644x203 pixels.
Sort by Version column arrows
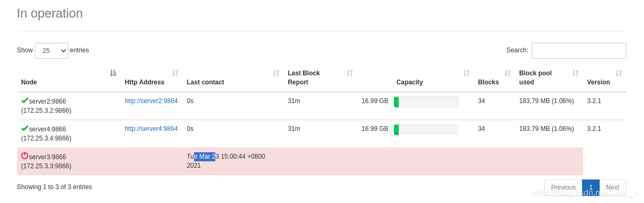(619, 73)
